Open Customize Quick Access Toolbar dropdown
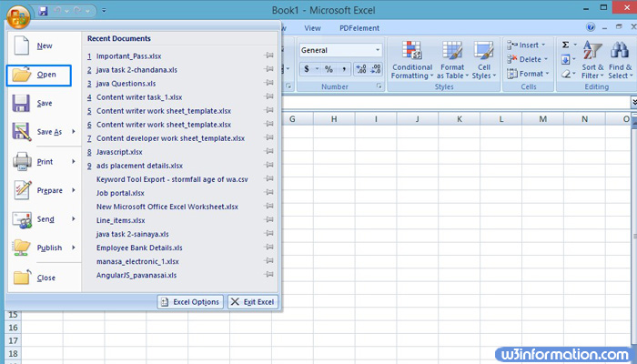637x364 pixels. pyautogui.click(x=104, y=11)
